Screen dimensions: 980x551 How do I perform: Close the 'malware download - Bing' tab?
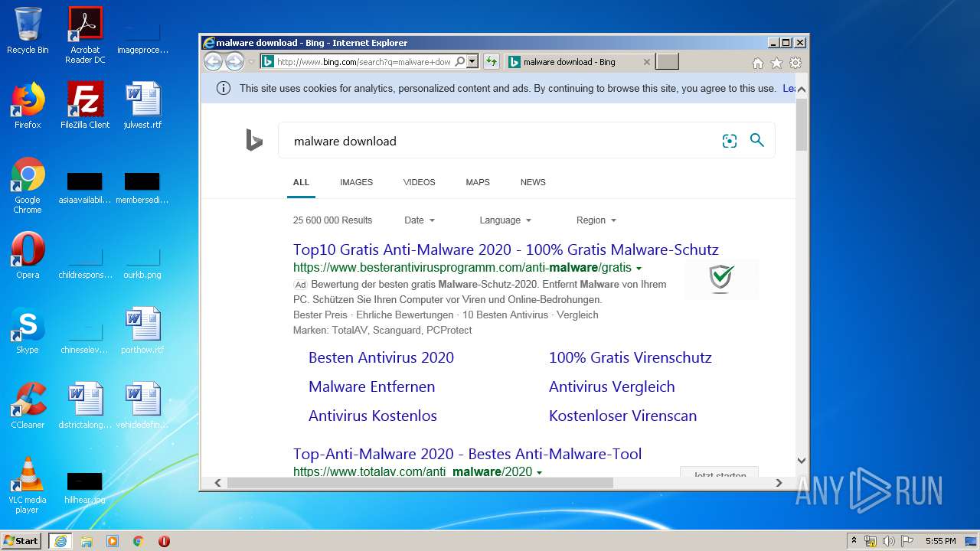646,62
